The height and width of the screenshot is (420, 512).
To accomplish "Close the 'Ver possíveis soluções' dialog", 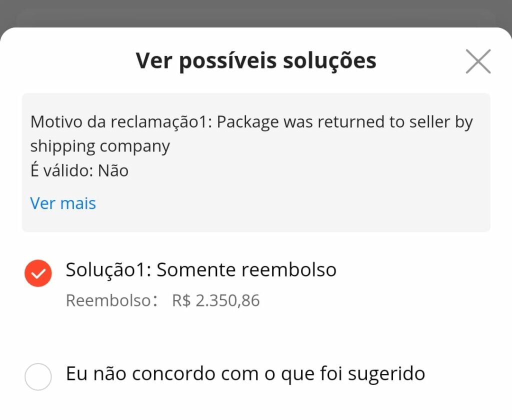I will click(478, 61).
